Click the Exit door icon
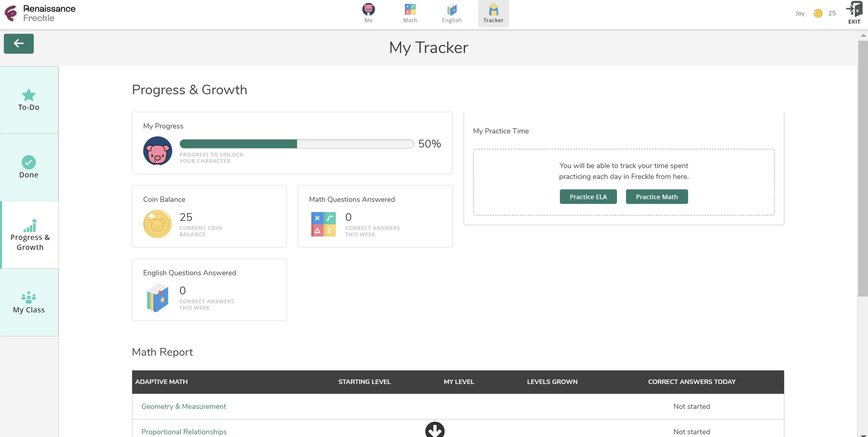868x437 pixels. pyautogui.click(x=854, y=12)
